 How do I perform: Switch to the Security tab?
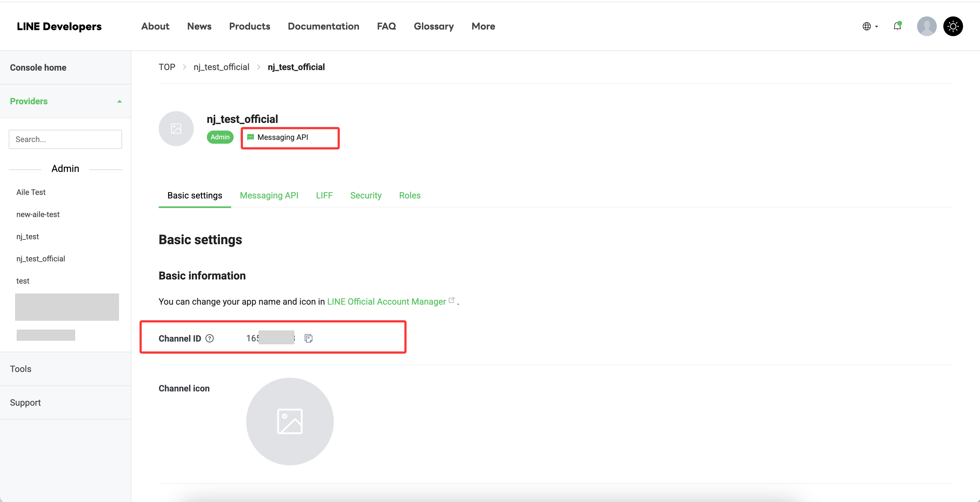point(366,196)
